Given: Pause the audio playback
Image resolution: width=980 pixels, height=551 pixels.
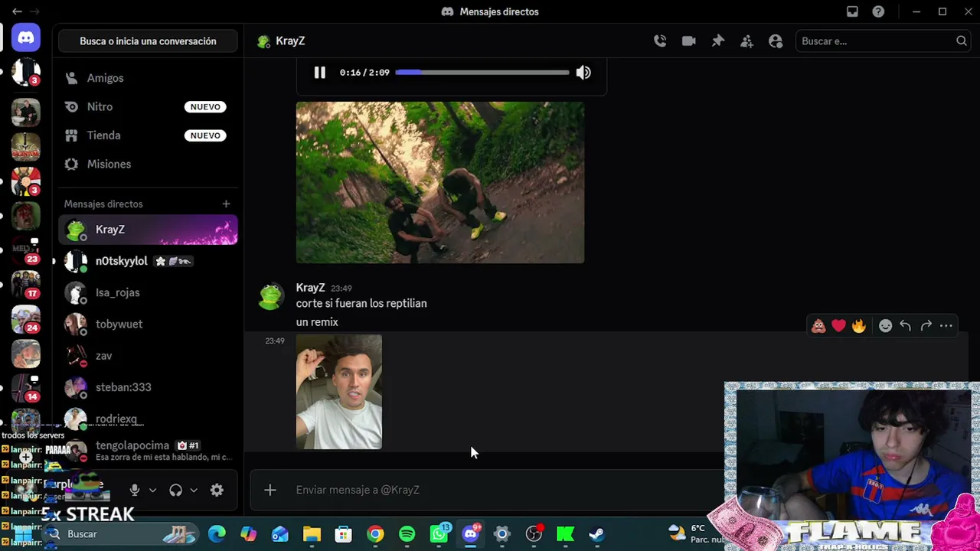Looking at the screenshot, I should click(x=320, y=72).
